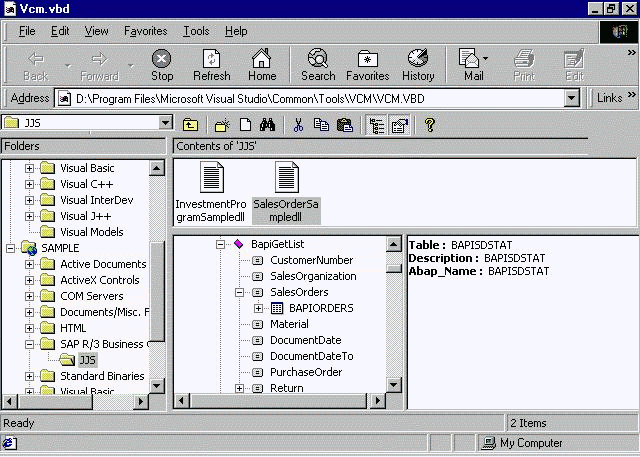The image size is (640, 457).
Task: Select the JJS folder in tree
Action: (87, 360)
